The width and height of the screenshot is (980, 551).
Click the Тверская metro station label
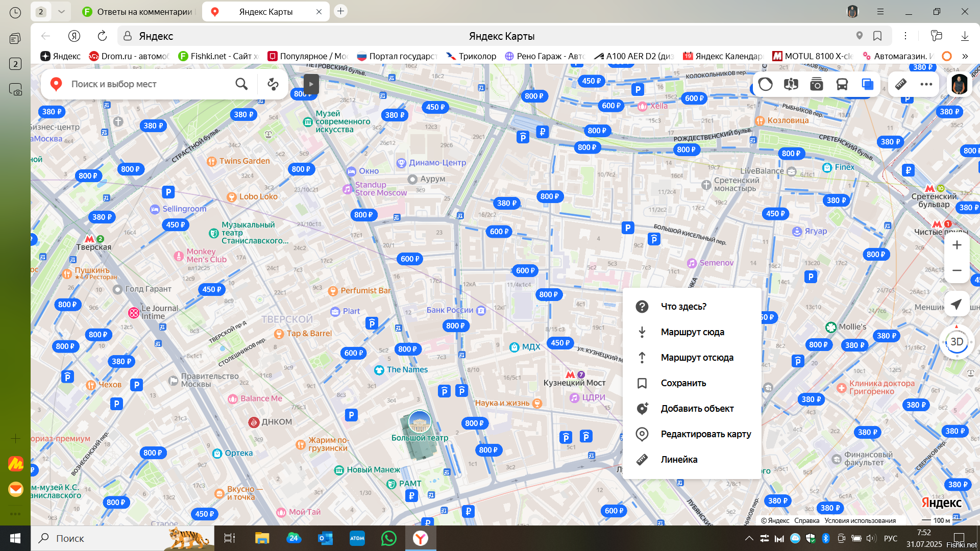[x=93, y=247]
